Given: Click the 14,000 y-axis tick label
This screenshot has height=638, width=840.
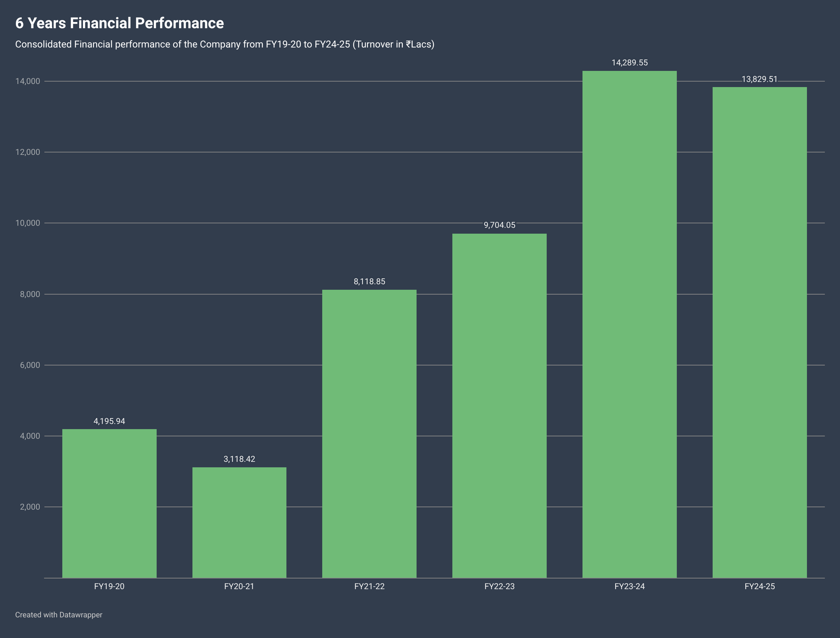Looking at the screenshot, I should click(27, 81).
